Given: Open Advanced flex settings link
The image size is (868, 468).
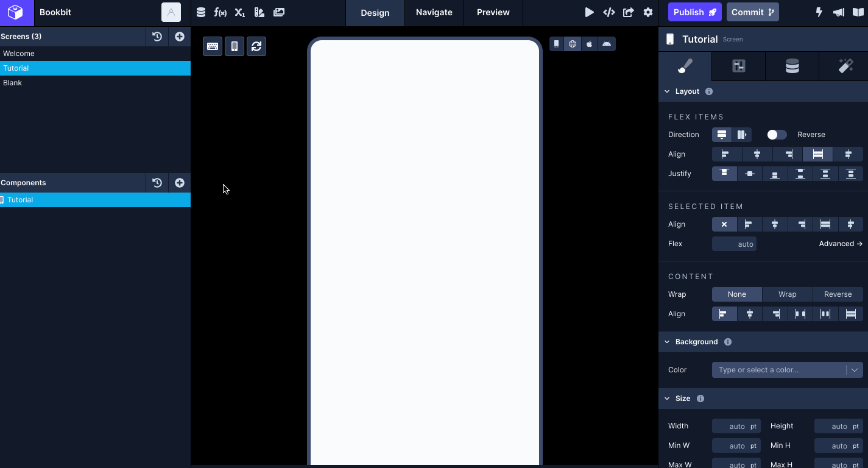Looking at the screenshot, I should 840,243.
